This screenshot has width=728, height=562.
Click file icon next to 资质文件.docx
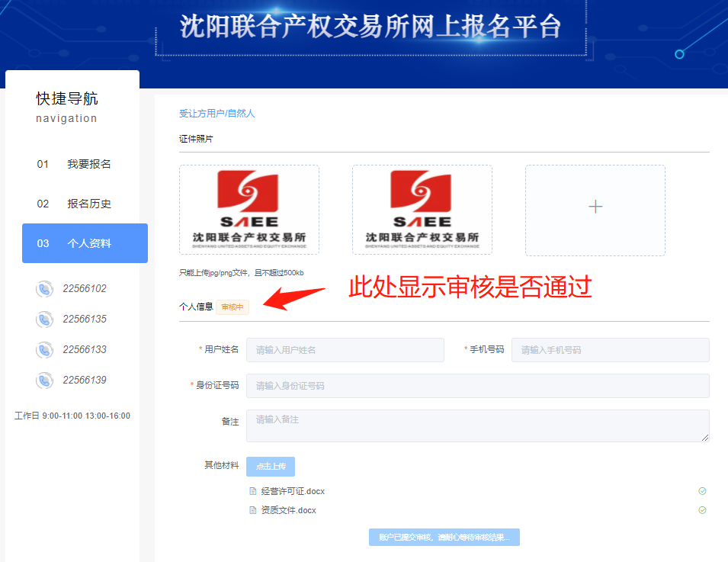[253, 511]
